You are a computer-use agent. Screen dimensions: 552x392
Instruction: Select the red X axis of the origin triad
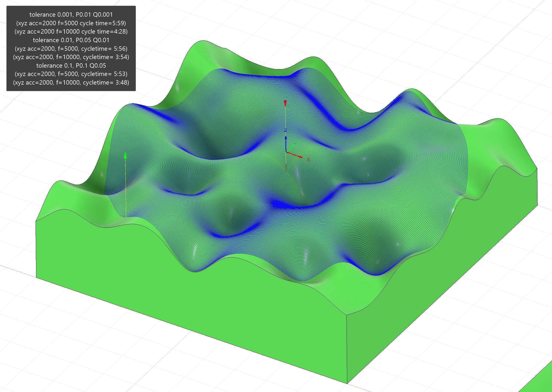(295, 155)
